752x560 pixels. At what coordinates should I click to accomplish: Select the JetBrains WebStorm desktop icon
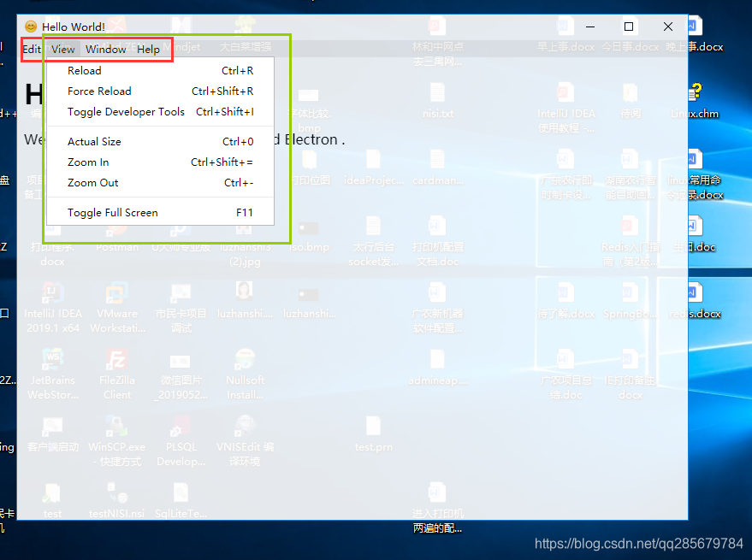53,374
